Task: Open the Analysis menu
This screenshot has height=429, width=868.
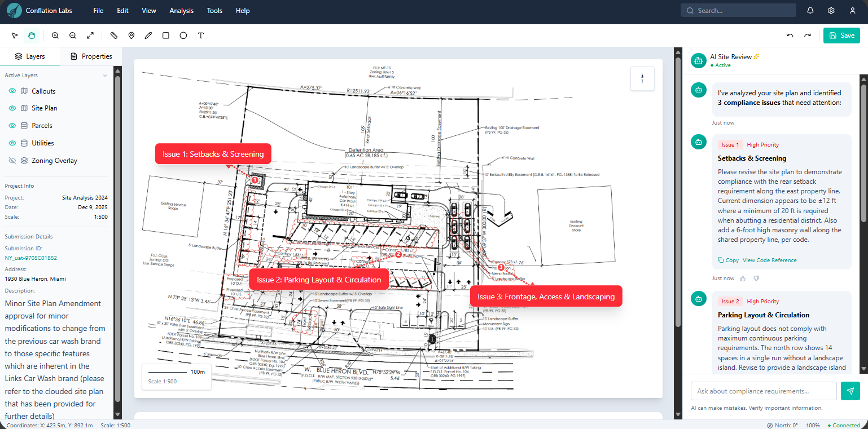Action: tap(181, 10)
